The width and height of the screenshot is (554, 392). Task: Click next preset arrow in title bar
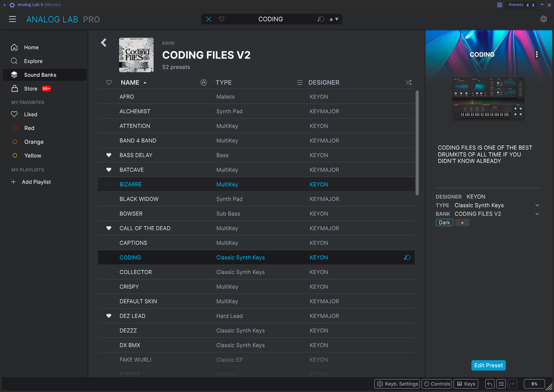pos(533,5)
